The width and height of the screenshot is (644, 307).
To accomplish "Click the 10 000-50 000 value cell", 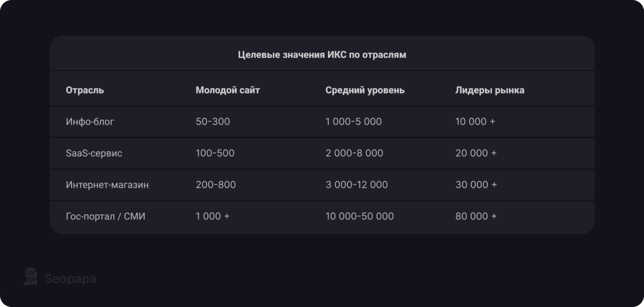I will click(359, 217).
